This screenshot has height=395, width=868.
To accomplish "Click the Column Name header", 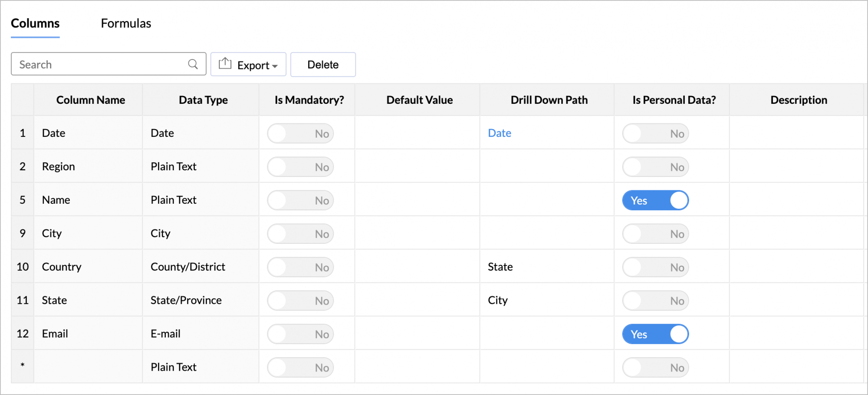I will coord(90,100).
